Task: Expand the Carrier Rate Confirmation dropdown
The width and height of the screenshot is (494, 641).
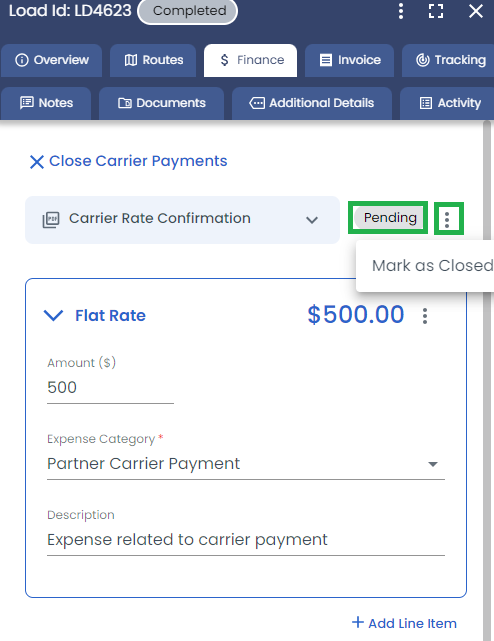Action: [x=312, y=220]
